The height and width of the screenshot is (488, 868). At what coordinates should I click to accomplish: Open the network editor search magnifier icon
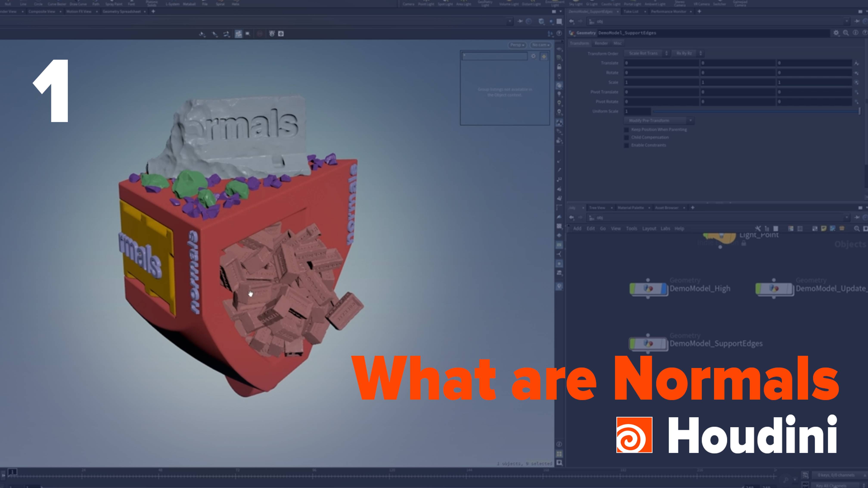(x=856, y=228)
